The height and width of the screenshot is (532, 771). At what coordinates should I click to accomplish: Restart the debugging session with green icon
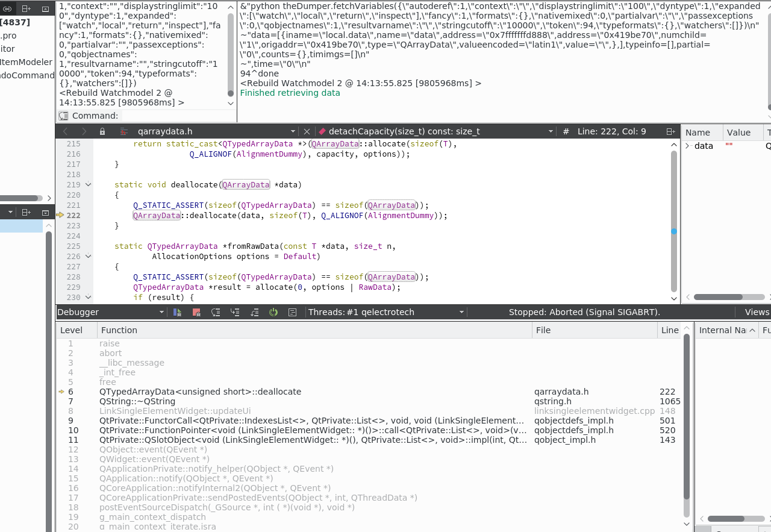coord(273,312)
